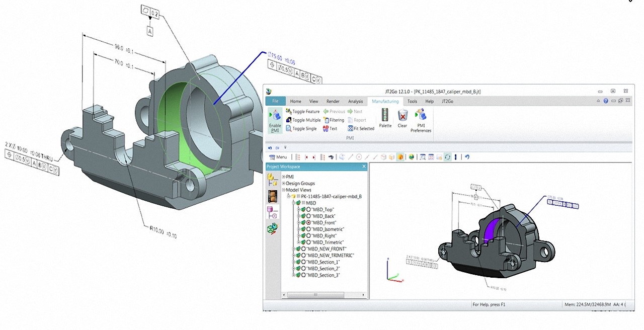644x330 pixels.
Task: Open the Palette filmstrip icon
Action: point(385,115)
